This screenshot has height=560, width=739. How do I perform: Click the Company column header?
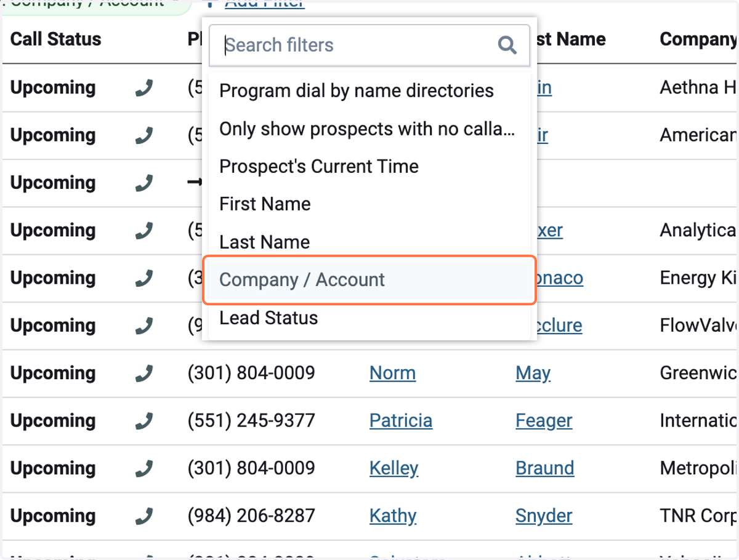click(699, 39)
